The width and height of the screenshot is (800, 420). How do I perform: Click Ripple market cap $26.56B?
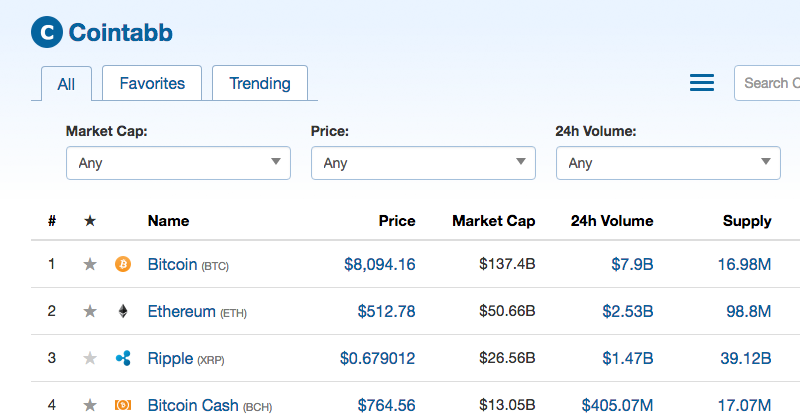(x=507, y=358)
